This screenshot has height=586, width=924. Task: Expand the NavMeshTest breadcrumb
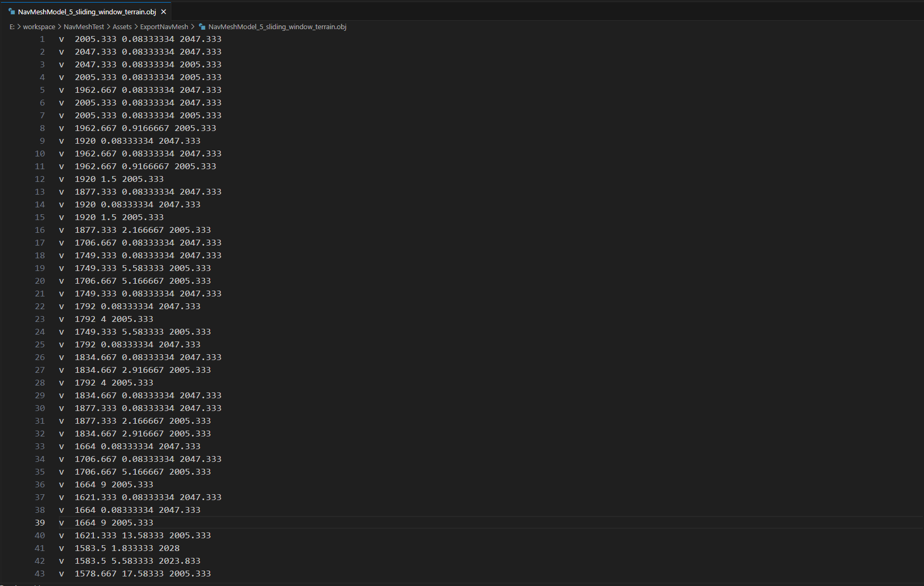coord(84,27)
